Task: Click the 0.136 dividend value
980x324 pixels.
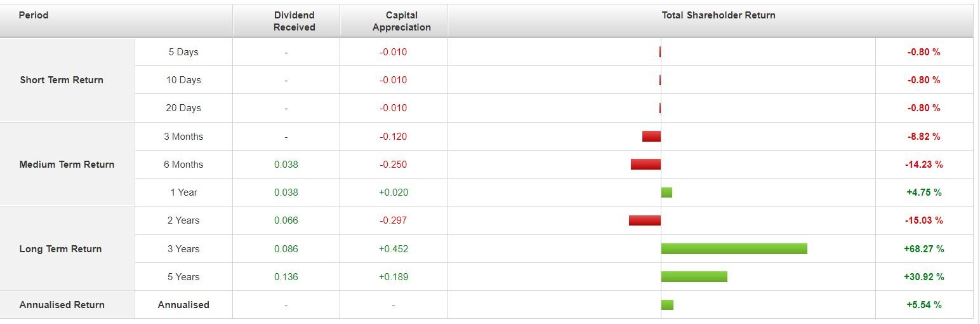Action: 286,277
